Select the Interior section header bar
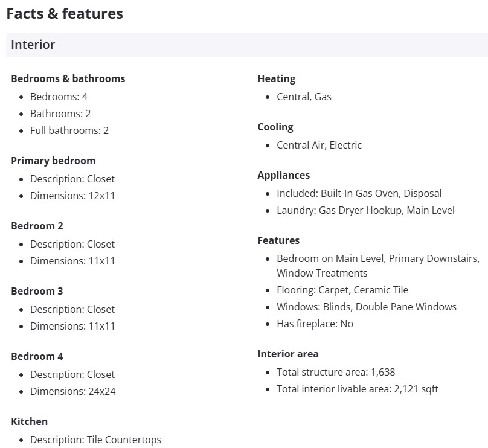This screenshot has width=488, height=448. 246,45
